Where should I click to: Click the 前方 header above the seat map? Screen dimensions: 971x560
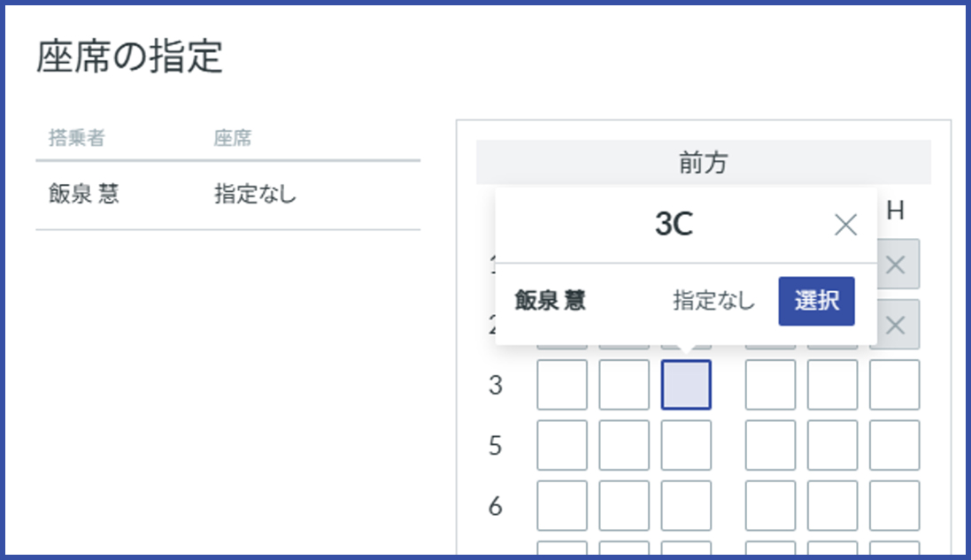pyautogui.click(x=702, y=163)
